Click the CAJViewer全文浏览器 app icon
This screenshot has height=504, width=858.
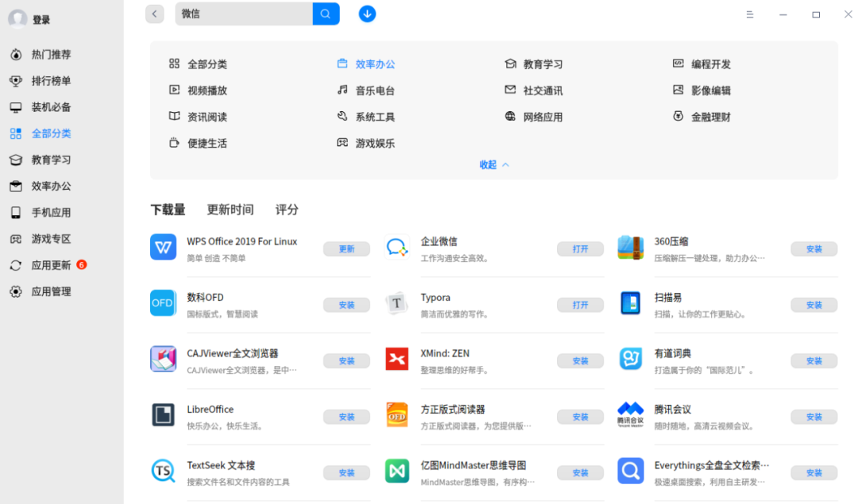coord(163,359)
